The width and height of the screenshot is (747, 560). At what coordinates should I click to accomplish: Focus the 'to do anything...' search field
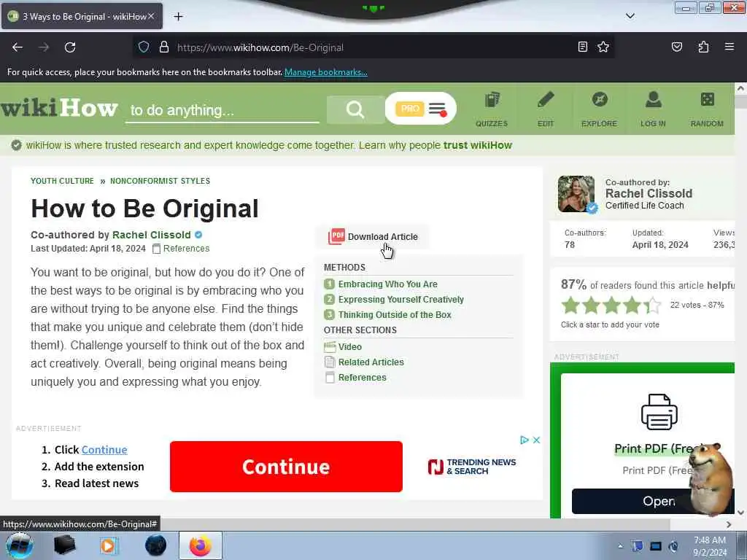point(222,111)
